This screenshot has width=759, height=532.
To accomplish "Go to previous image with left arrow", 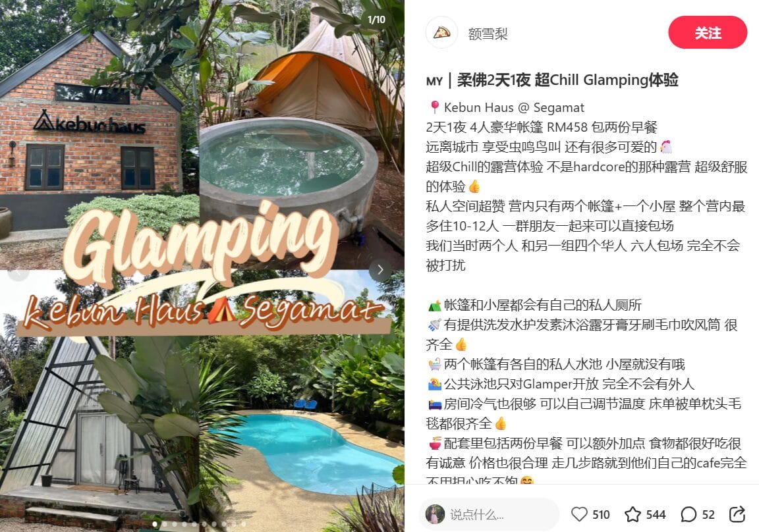I will tap(18, 271).
